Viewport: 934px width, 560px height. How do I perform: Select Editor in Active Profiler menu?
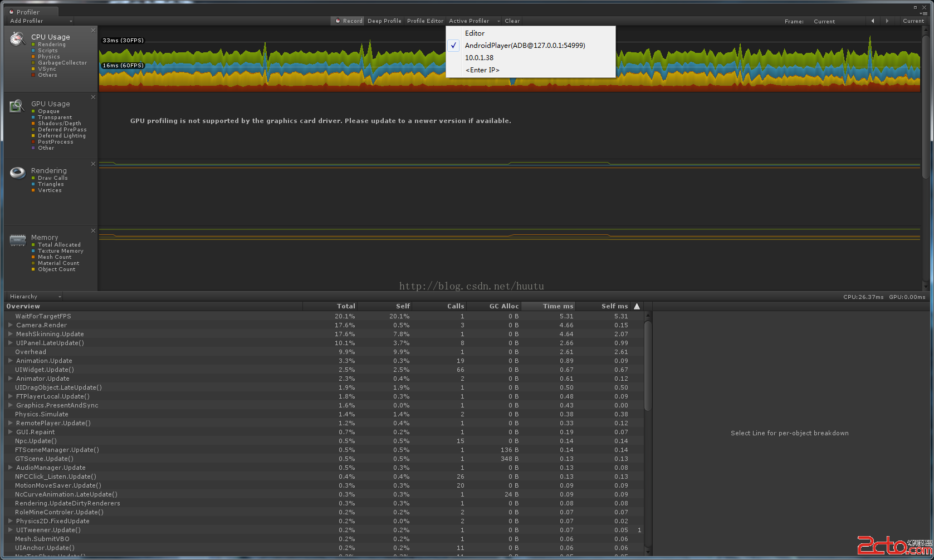475,33
